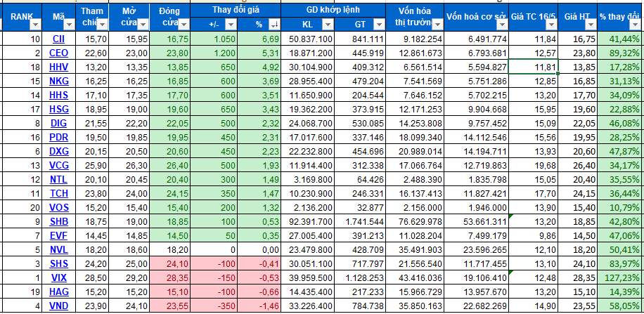Image resolution: width=644 pixels, height=314 pixels.
Task: Select the green cell showing 6,69
Action: [259, 39]
